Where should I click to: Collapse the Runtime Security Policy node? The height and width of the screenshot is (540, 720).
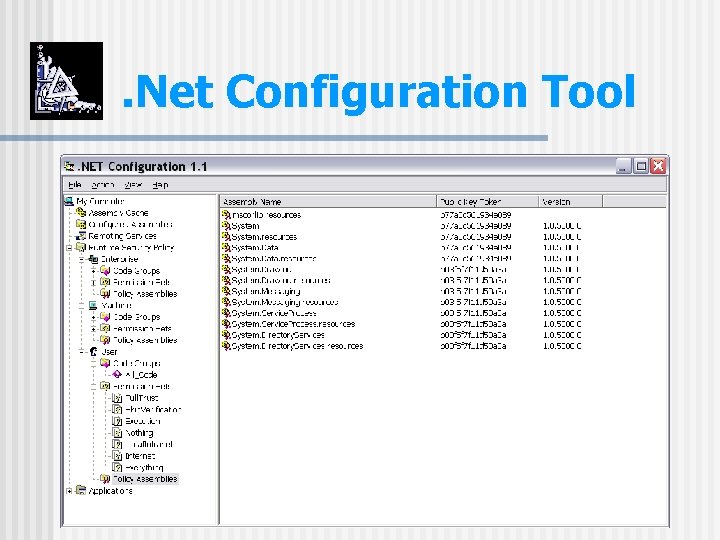coord(69,248)
